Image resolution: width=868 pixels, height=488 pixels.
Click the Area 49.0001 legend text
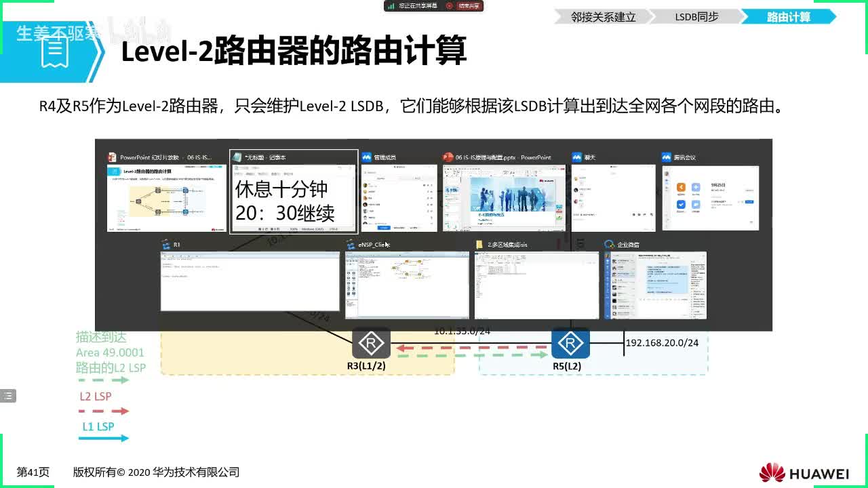click(110, 352)
